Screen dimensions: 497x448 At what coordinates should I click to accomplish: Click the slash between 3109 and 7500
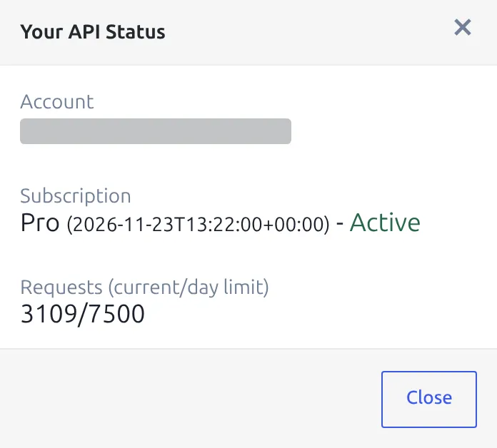pos(82,315)
